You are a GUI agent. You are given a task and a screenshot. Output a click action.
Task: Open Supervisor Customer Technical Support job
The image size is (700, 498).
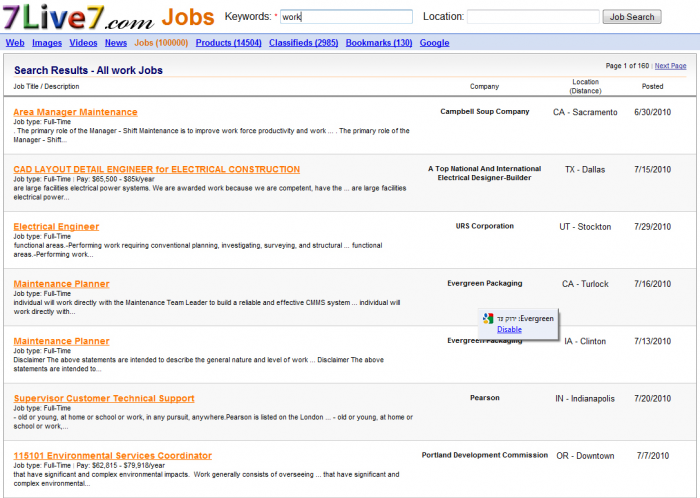pyautogui.click(x=104, y=398)
